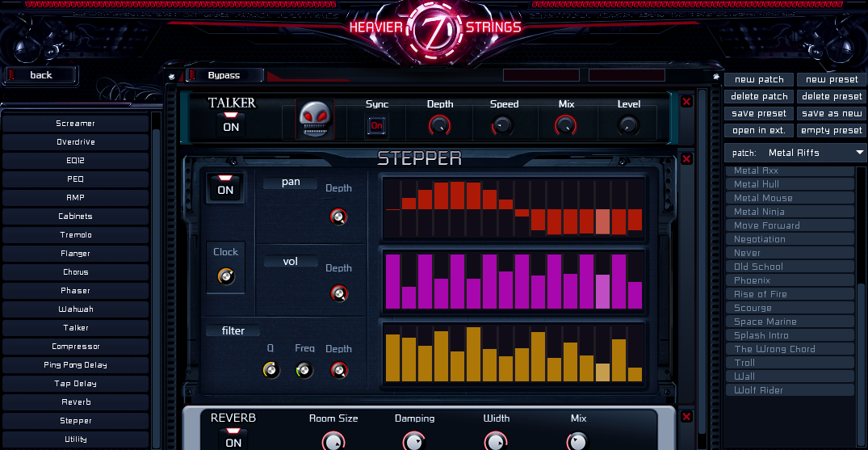Click the Reverb Damping knob
The image size is (868, 450).
(x=415, y=441)
